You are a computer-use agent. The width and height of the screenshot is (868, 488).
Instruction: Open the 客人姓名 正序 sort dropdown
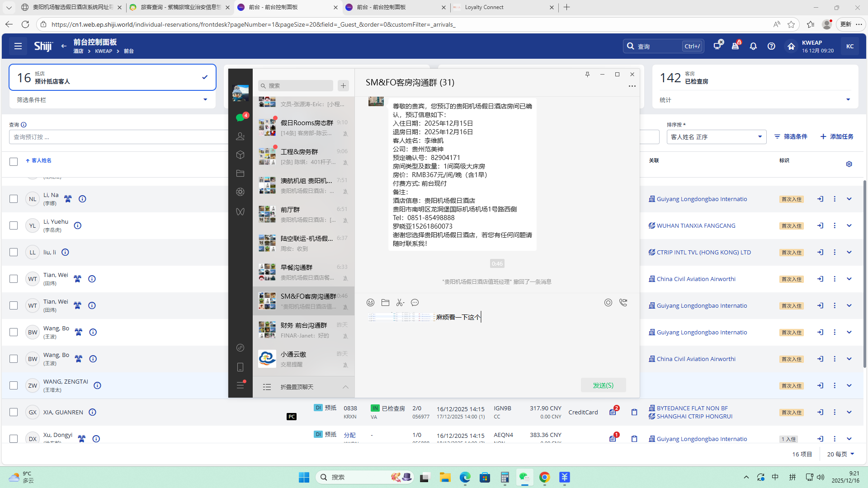point(716,137)
